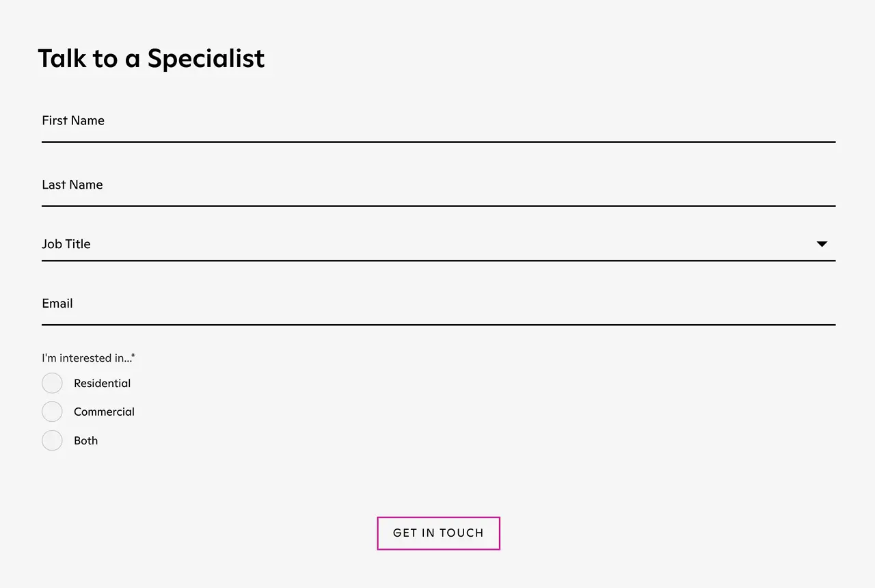The width and height of the screenshot is (875, 588).
Task: Click the Talk to a Specialist title
Action: click(x=151, y=58)
